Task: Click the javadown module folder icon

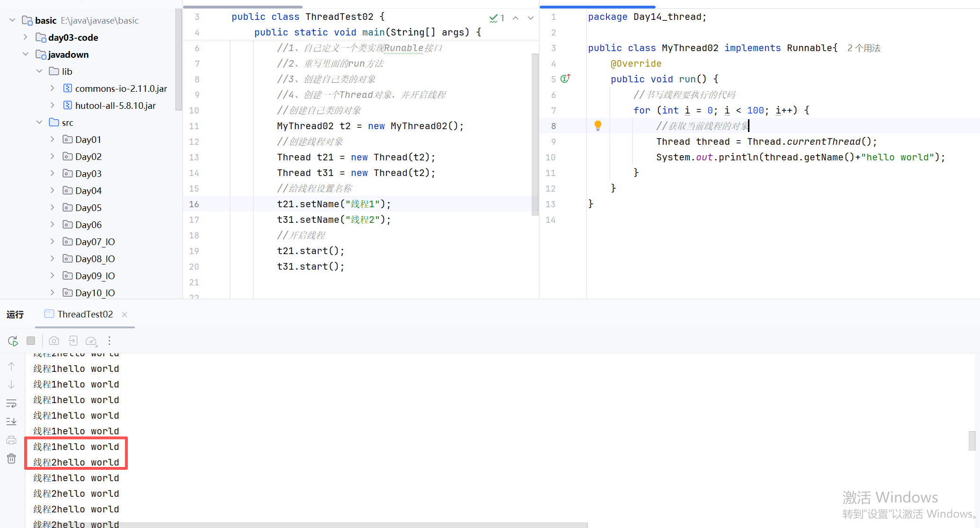Action: coord(41,54)
